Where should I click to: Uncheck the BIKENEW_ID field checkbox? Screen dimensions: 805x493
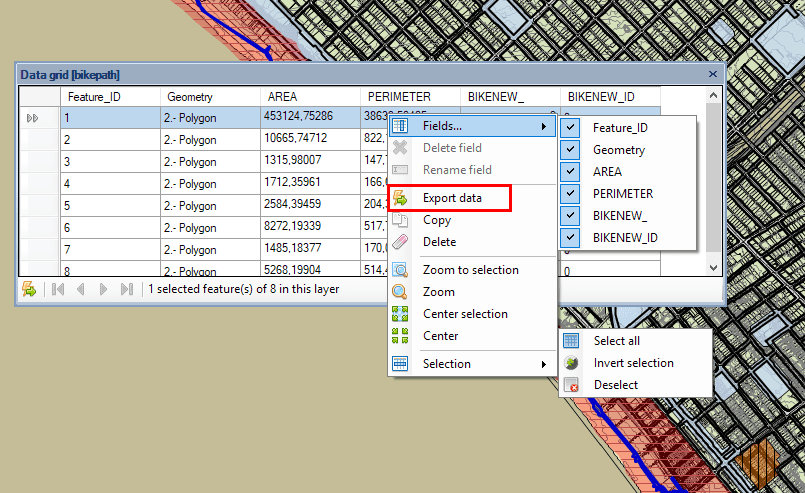(571, 238)
